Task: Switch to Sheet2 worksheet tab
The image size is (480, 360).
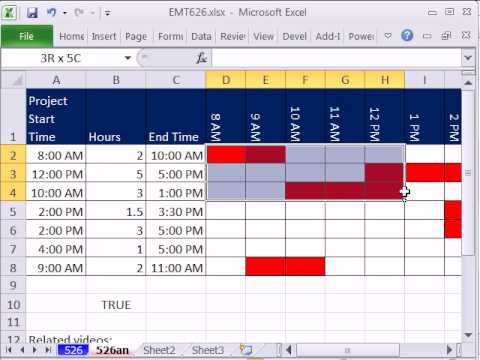Action: (x=159, y=350)
